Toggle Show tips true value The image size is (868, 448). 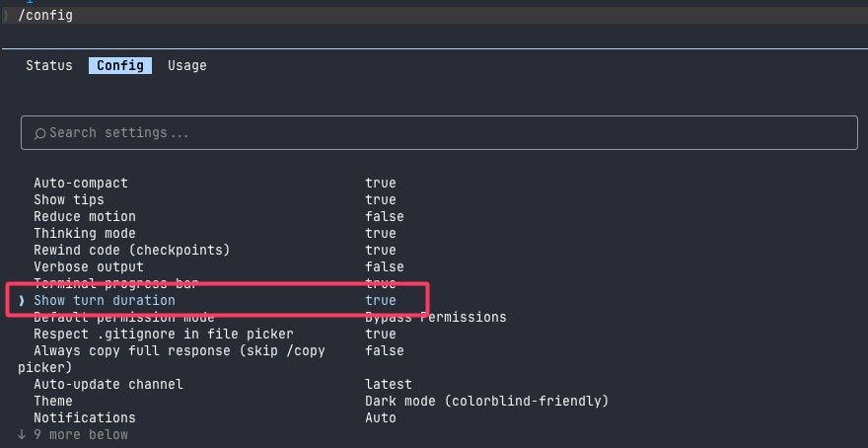tap(381, 200)
